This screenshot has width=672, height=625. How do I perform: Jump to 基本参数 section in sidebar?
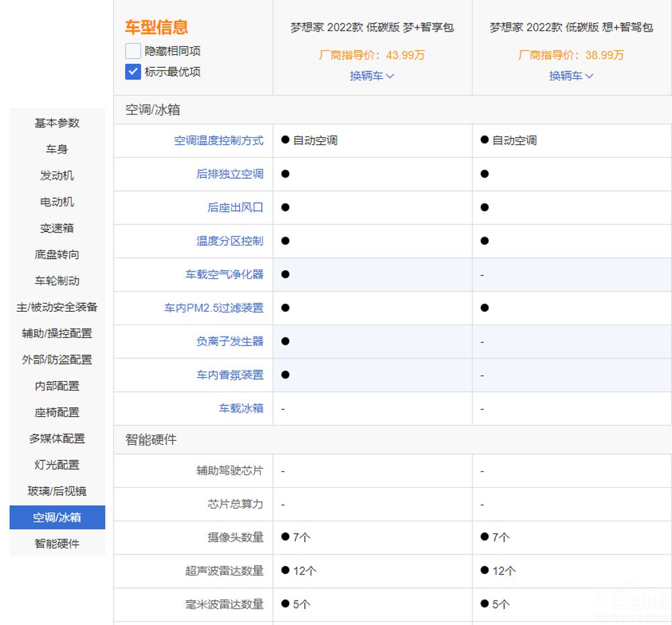57,123
